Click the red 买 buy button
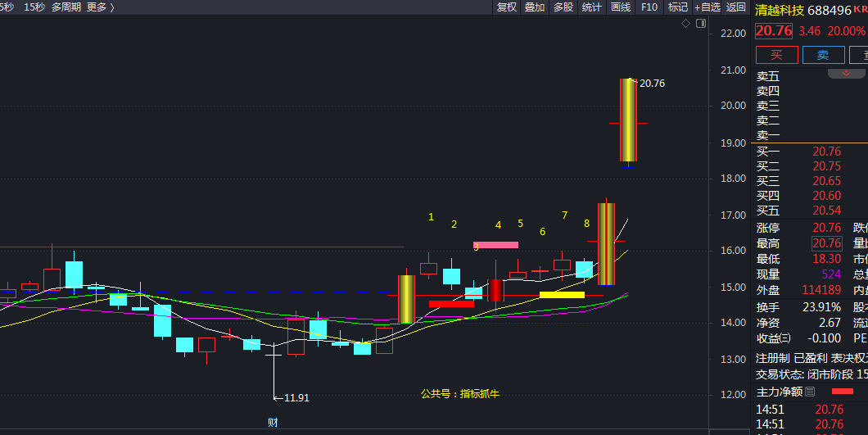The width and height of the screenshot is (868, 435). [x=776, y=55]
